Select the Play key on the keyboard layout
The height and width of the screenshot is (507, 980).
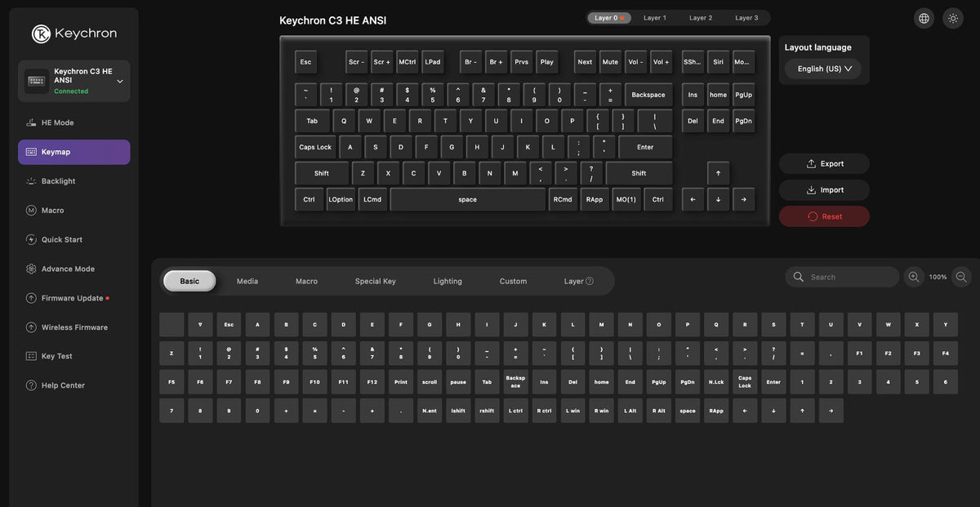(547, 62)
